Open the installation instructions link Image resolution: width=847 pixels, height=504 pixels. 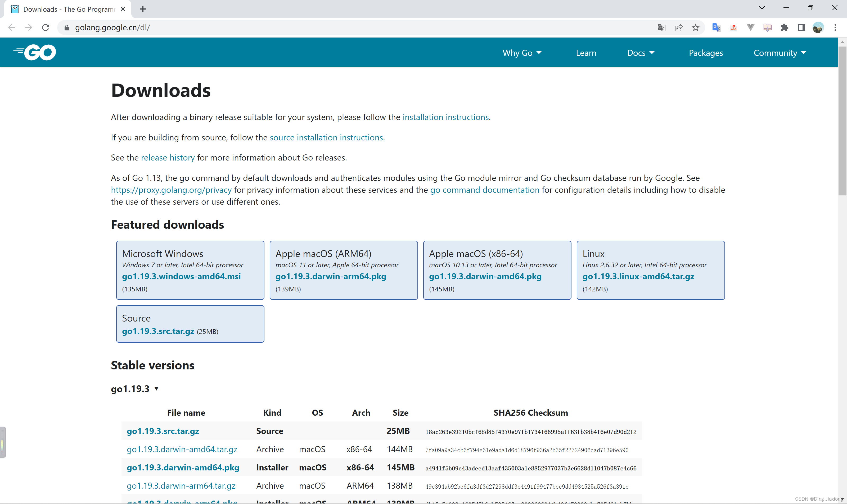tap(445, 117)
